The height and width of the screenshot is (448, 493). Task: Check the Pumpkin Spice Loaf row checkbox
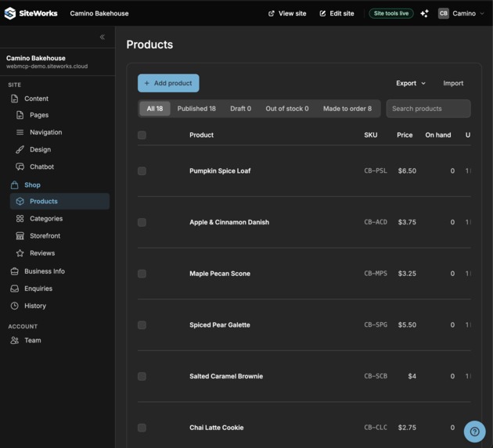142,171
